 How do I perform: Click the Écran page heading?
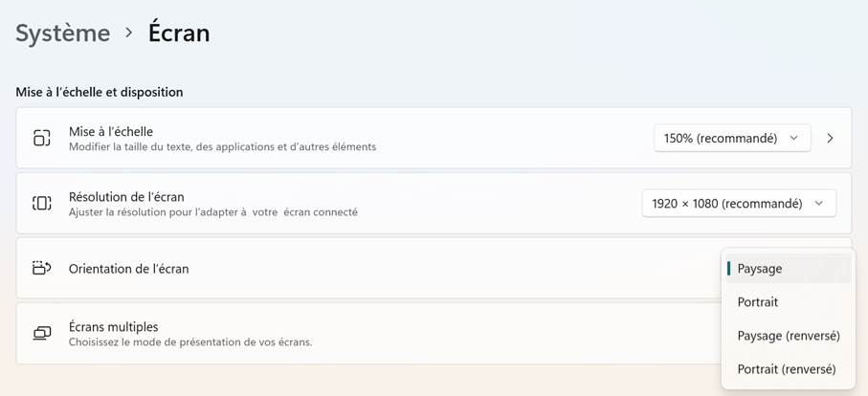[x=179, y=33]
